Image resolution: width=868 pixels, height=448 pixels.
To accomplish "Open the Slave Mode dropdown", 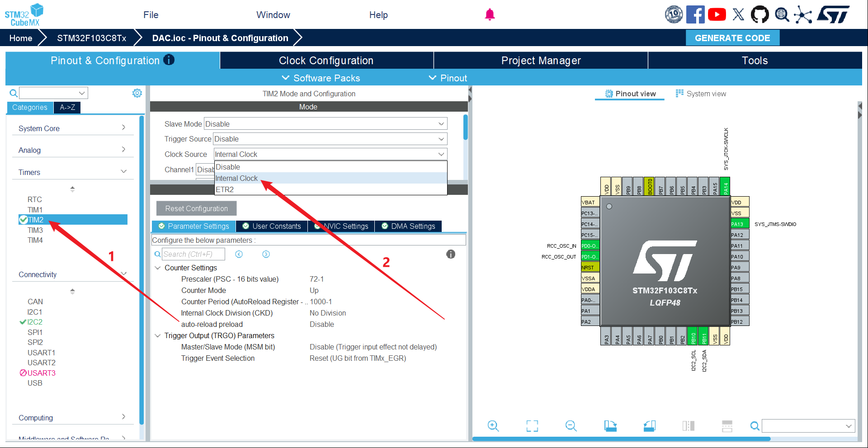I will pyautogui.click(x=325, y=124).
